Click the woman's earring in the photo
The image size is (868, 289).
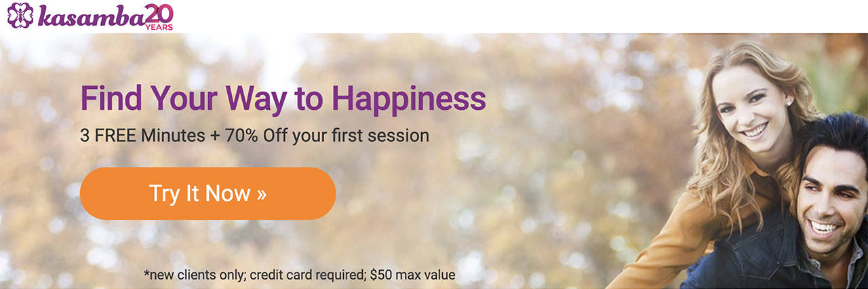[x=789, y=102]
